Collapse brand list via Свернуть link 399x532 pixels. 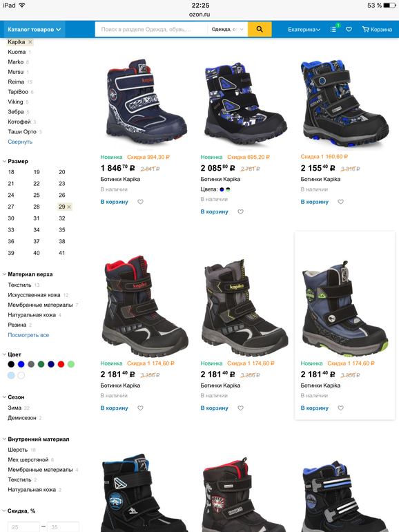(20, 142)
